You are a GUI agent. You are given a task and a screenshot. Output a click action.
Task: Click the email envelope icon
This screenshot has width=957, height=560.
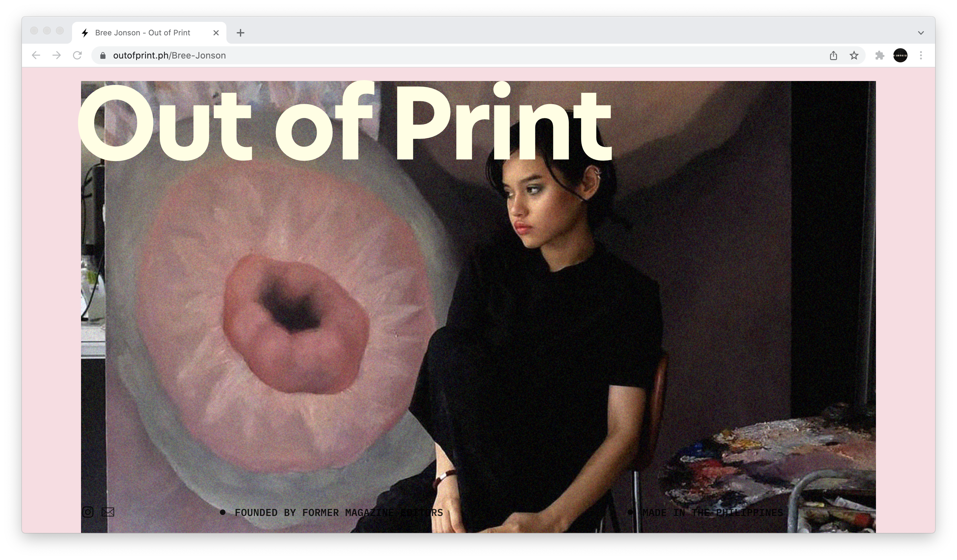(108, 512)
